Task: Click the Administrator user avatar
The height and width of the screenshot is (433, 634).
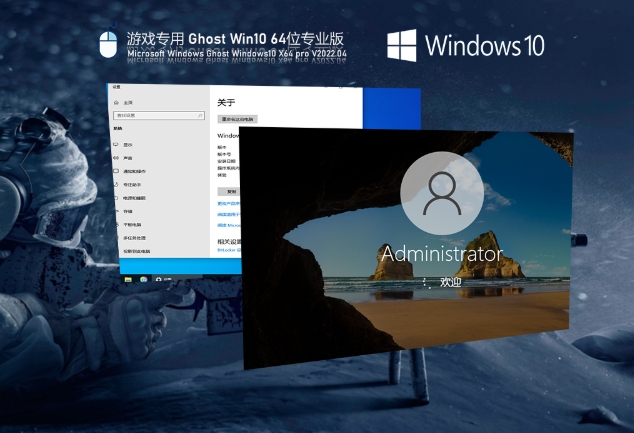Action: click(x=440, y=192)
